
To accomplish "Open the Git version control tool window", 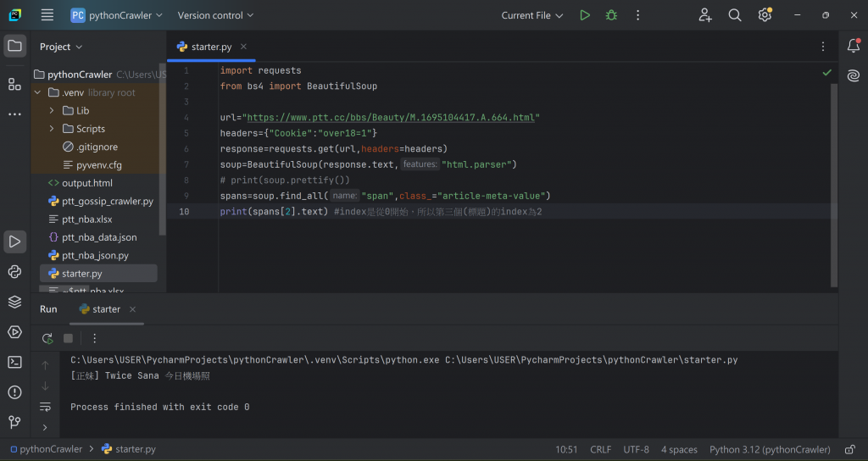I will click(x=14, y=422).
